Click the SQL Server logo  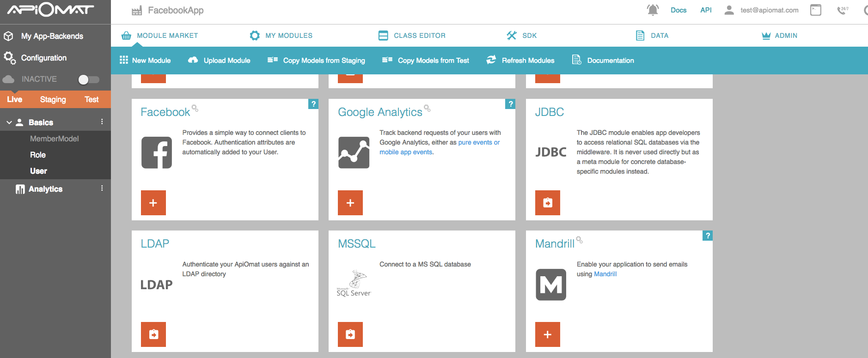(x=354, y=284)
